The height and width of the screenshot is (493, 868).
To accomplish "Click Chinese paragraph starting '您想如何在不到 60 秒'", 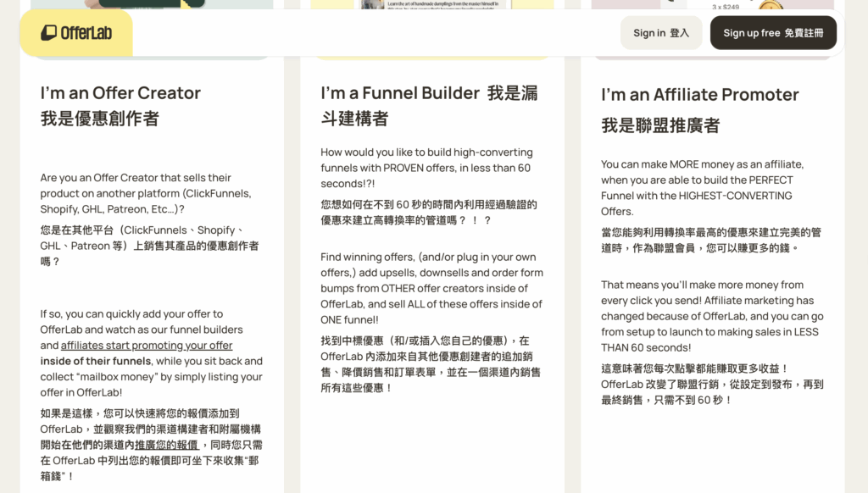I will click(x=429, y=213).
